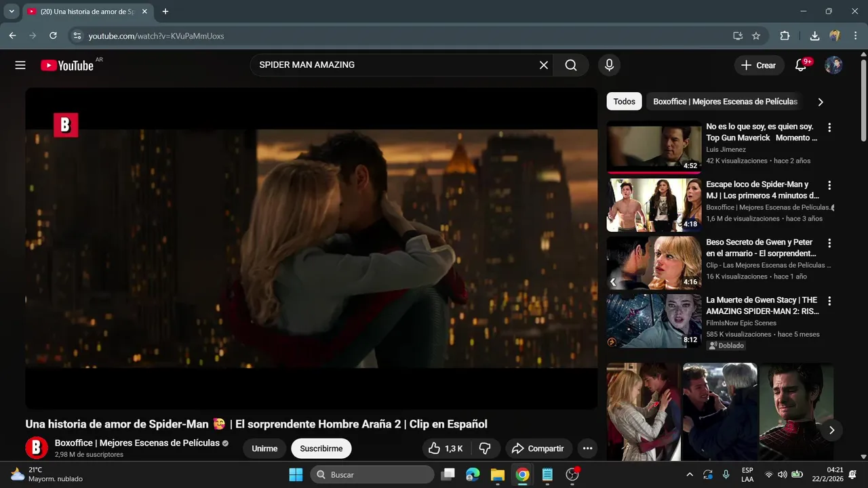Click 2,98 M de suscriptores text

tap(89, 455)
